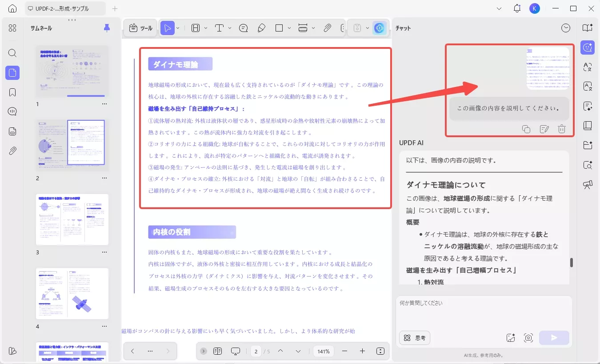Switch to two-page view layout
This screenshot has height=364, width=600.
tap(217, 351)
